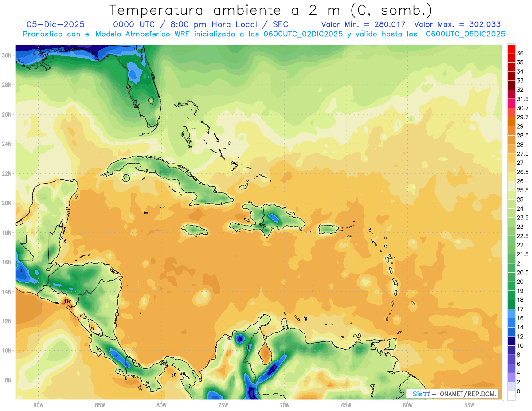Screen dimensions: 532x411
Task: Pick the pale cream swatch between 26 and 25.5
Action: click(511, 186)
